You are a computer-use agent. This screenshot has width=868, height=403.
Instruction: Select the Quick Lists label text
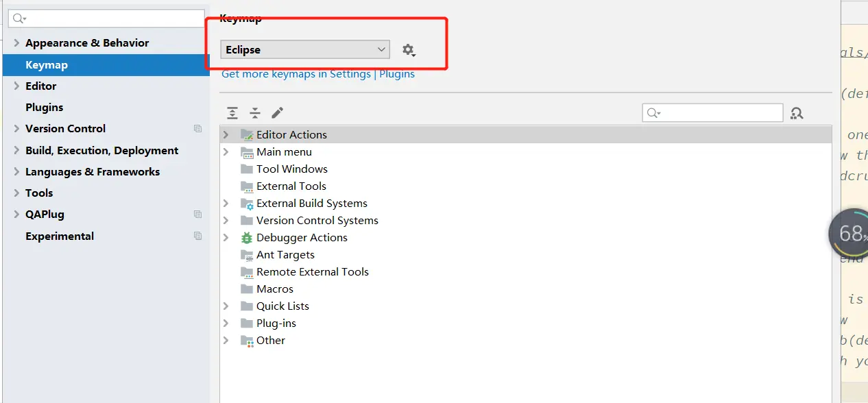click(282, 306)
